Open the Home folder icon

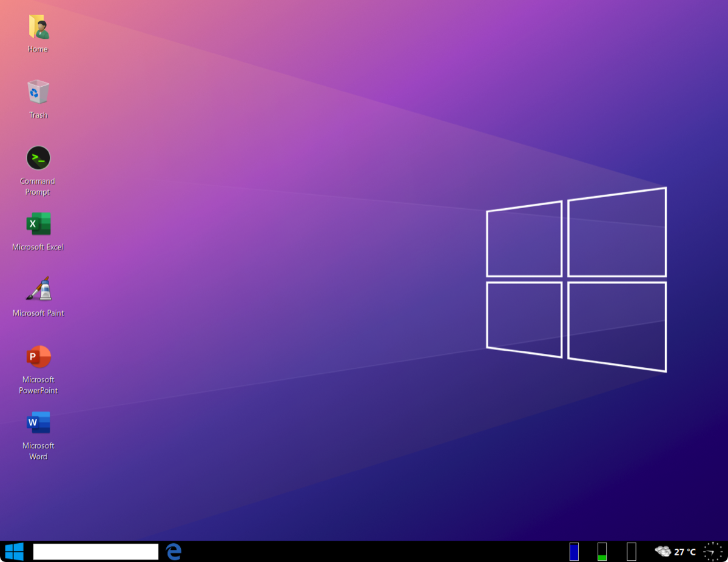[38, 27]
